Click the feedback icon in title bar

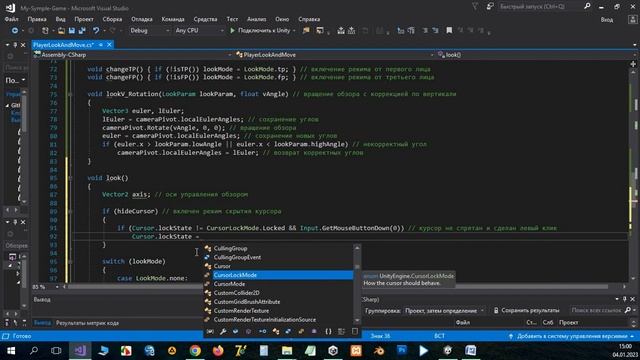coord(490,7)
